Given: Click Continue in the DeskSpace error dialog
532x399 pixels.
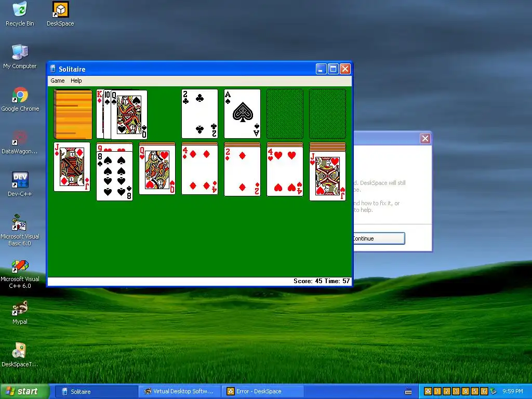Looking at the screenshot, I should point(379,238).
